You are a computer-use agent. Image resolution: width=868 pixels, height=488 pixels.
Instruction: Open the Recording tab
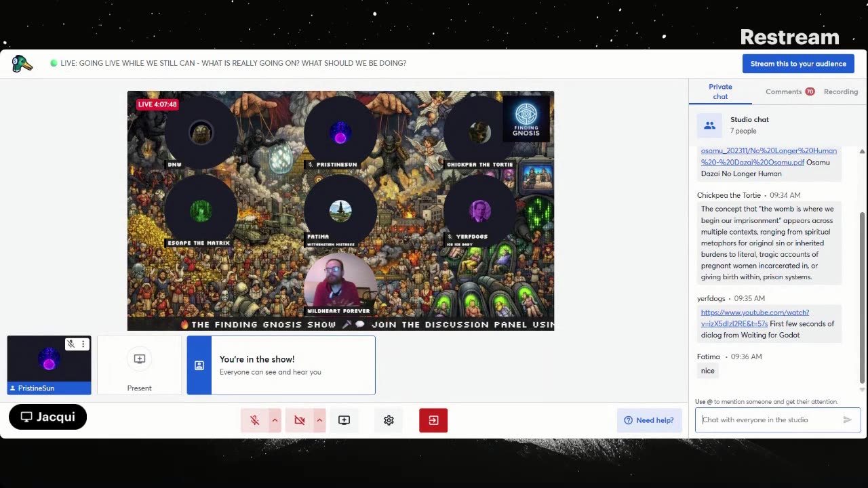tap(841, 91)
